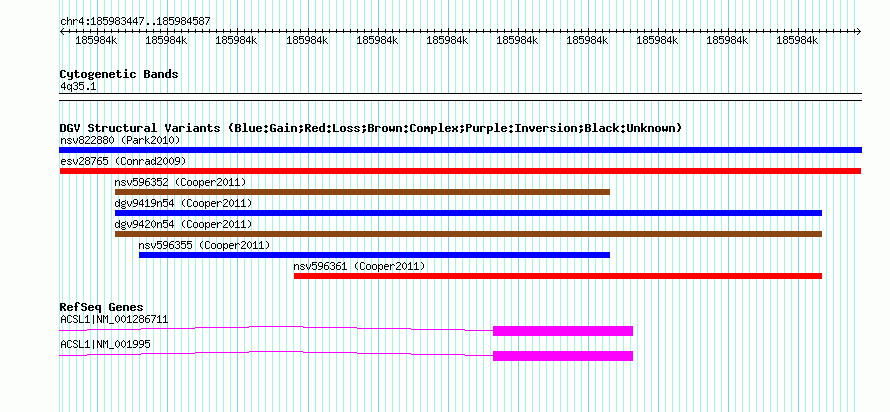Click the nsv596361 (Cooper2011) label
890x412 pixels.
tap(359, 266)
